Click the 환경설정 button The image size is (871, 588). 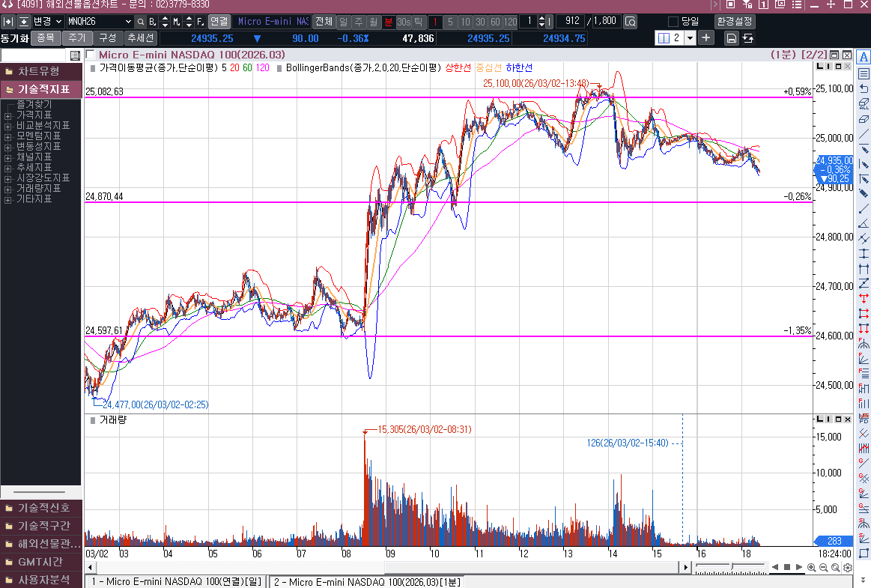click(x=735, y=22)
